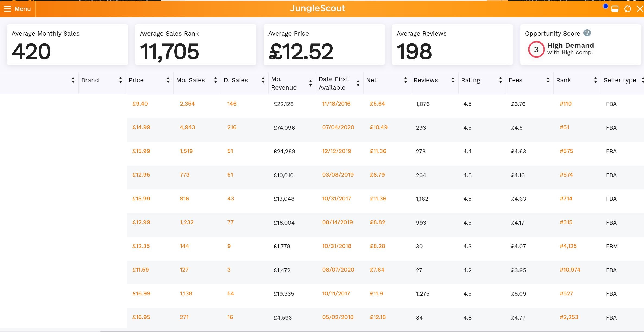The image size is (644, 332).
Task: Open the hamburger Menu
Action: pos(17,9)
